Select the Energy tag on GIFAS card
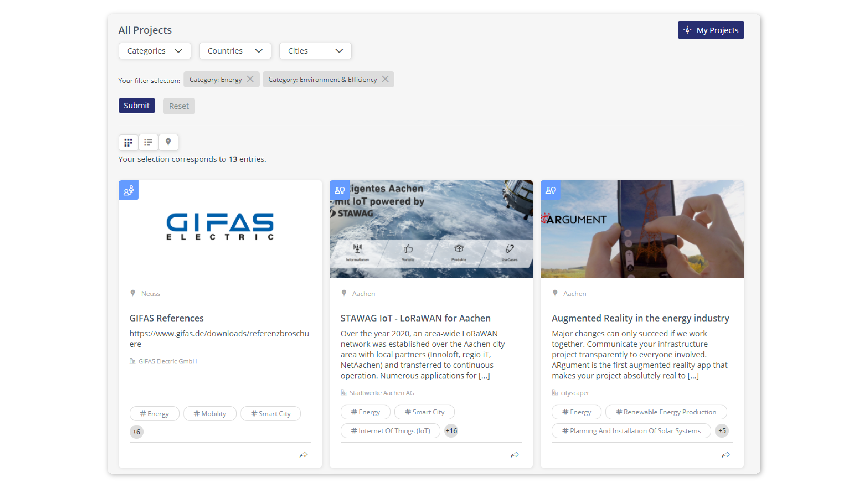This screenshot has width=868, height=488. point(154,414)
